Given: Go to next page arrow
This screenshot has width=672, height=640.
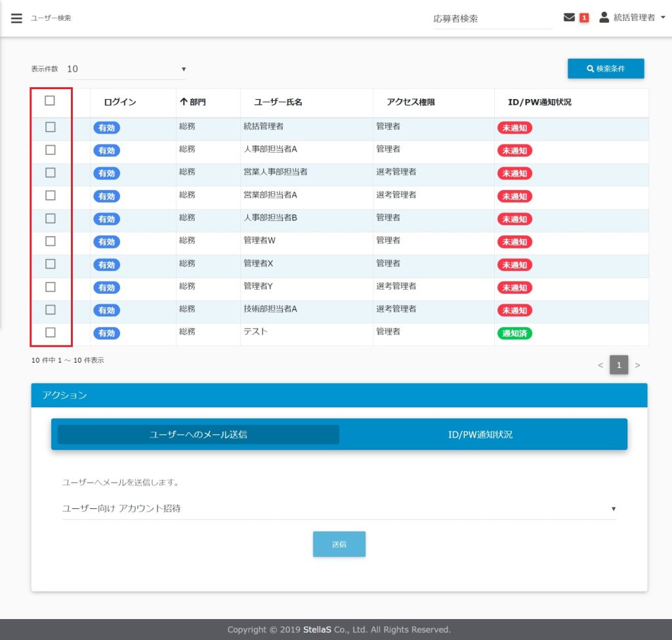Looking at the screenshot, I should coord(637,365).
